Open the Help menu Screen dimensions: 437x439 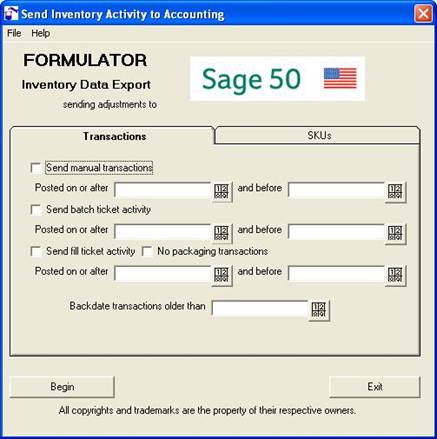tap(41, 33)
